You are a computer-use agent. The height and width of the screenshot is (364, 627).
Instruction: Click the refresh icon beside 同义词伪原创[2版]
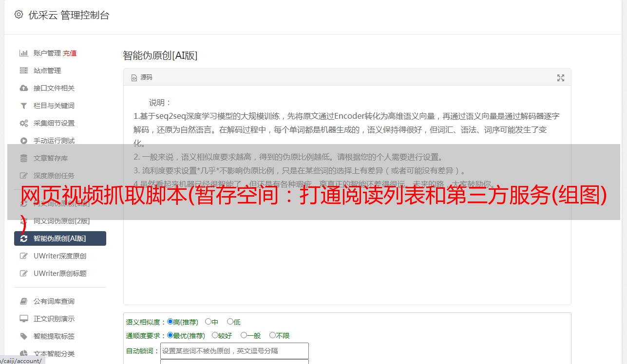(23, 221)
